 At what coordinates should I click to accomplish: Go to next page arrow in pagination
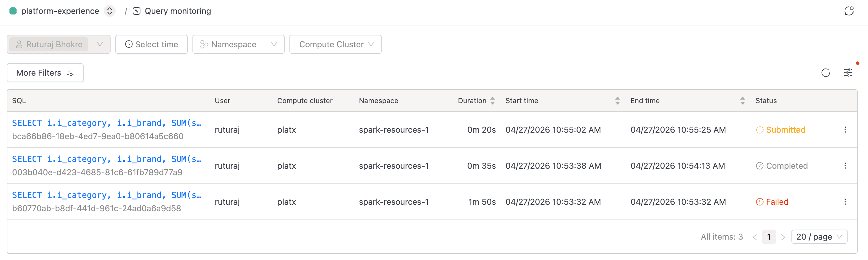pos(783,237)
